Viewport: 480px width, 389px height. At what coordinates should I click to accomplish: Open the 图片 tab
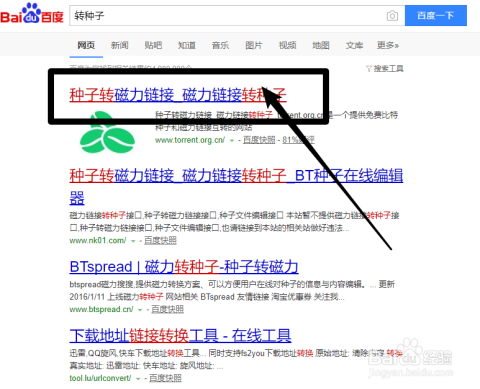click(x=254, y=45)
